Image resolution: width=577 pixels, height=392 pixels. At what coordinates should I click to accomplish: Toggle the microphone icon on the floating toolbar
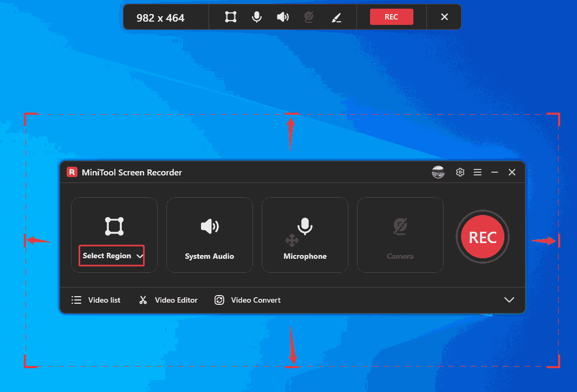(x=256, y=17)
